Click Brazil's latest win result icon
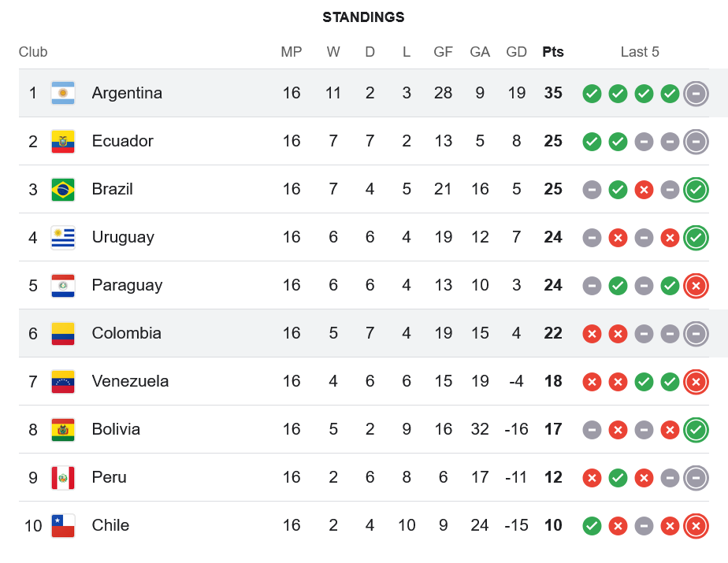728x563 pixels. pos(696,190)
